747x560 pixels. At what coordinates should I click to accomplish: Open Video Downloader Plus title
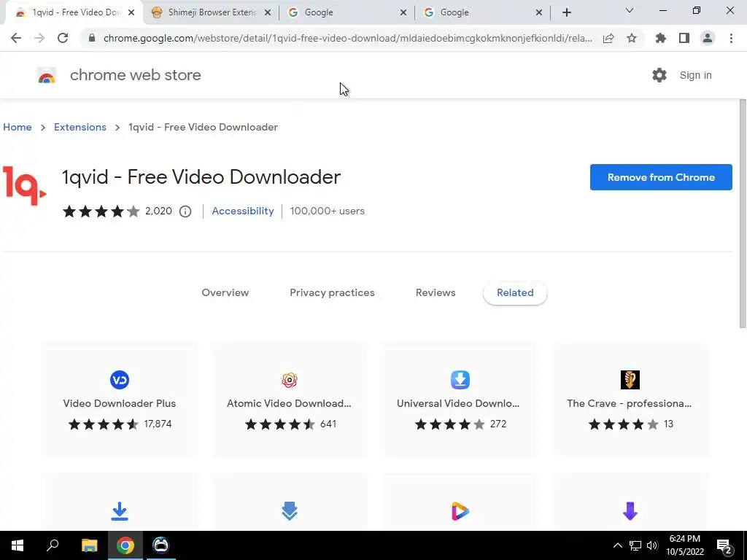[120, 403]
